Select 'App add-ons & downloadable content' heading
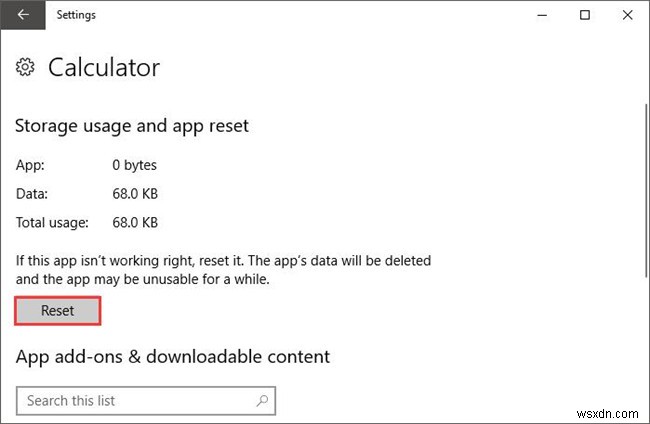 (173, 356)
